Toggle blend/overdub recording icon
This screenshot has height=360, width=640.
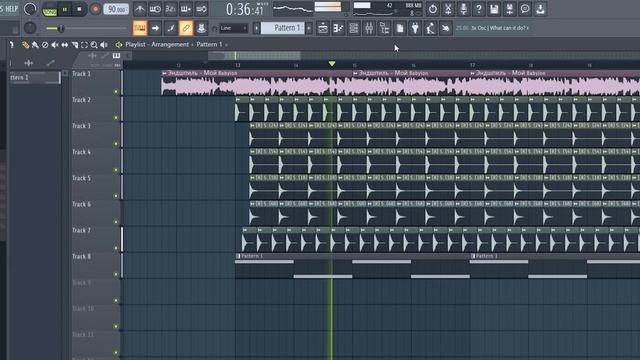[186, 9]
